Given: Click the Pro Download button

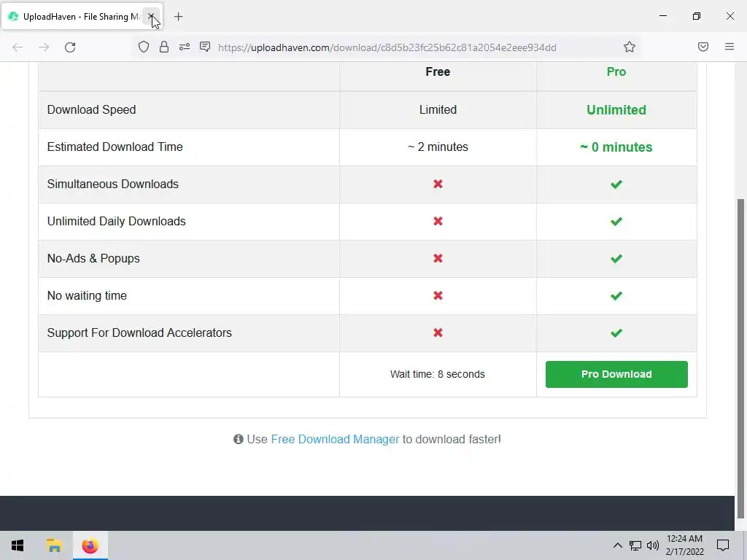Looking at the screenshot, I should (616, 374).
